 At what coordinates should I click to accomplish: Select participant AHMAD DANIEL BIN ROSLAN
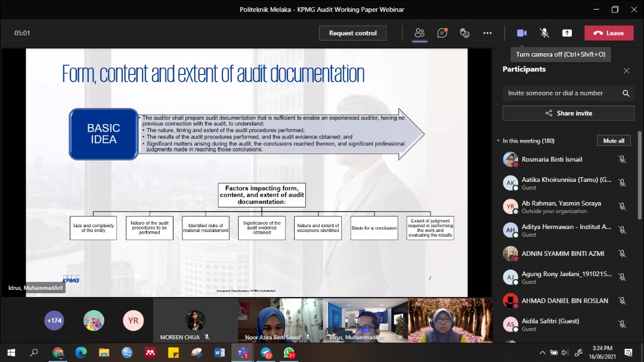[566, 301]
